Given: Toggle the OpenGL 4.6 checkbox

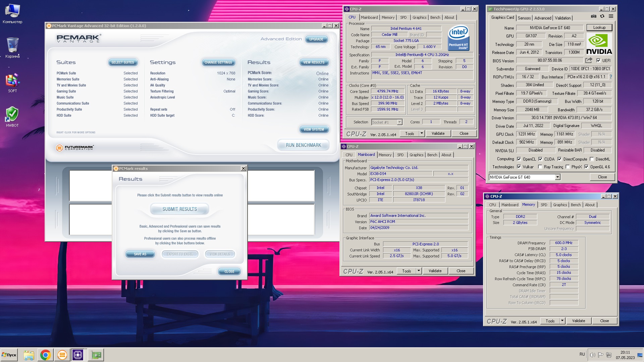Looking at the screenshot, I should (x=586, y=167).
